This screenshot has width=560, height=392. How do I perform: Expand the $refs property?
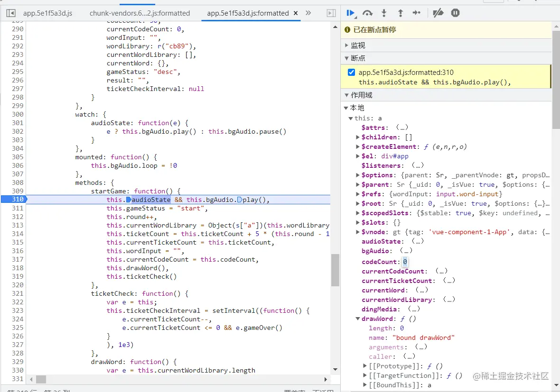tap(358, 194)
